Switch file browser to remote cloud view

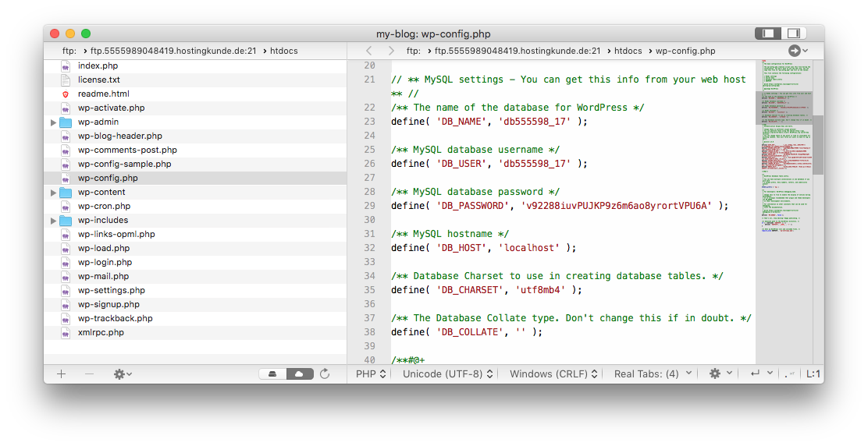click(299, 374)
